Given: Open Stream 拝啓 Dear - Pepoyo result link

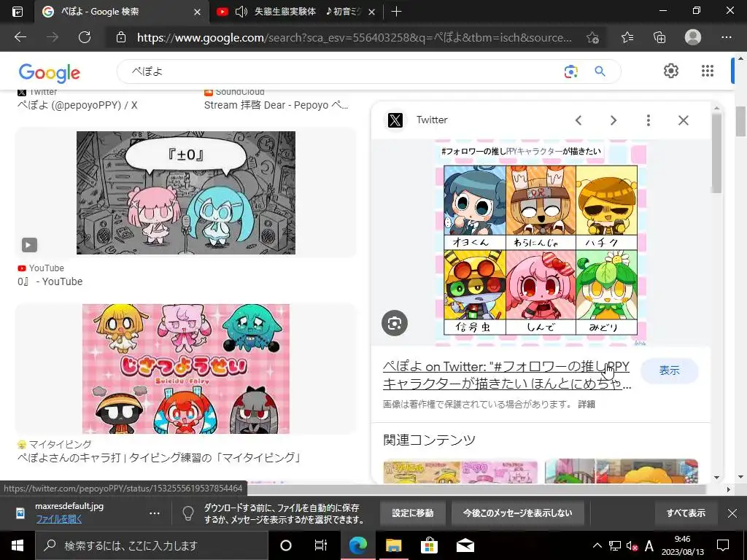Looking at the screenshot, I should (276, 105).
